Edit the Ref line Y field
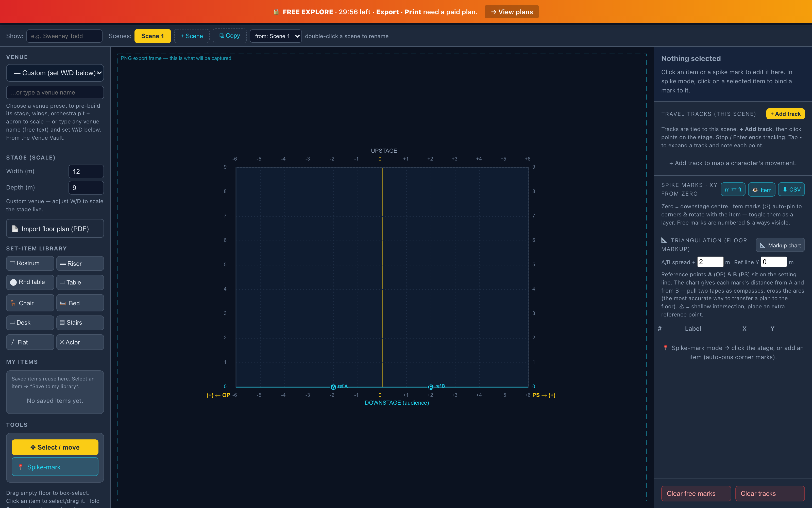Image resolution: width=812 pixels, height=508 pixels. [773, 262]
